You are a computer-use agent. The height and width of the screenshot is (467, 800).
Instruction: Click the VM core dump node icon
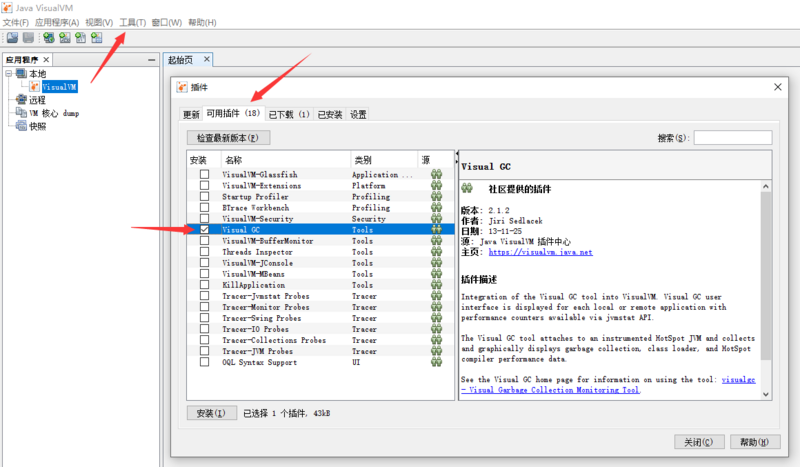click(x=21, y=112)
